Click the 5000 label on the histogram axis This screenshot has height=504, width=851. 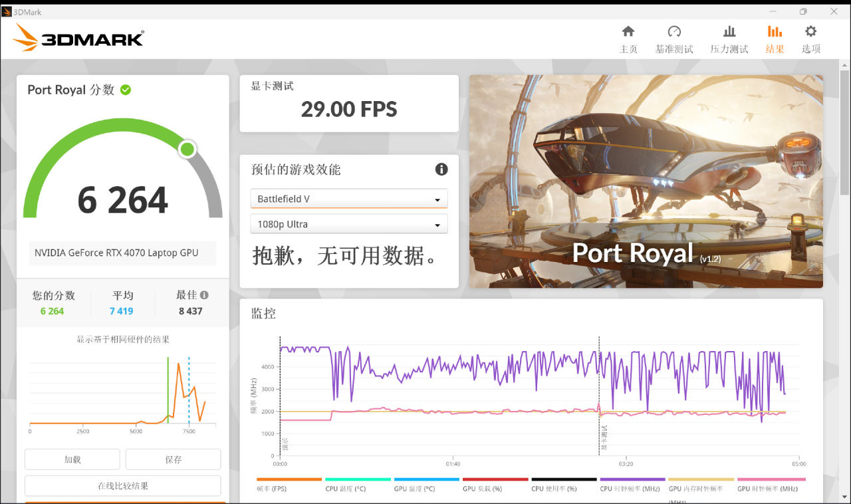(x=136, y=432)
